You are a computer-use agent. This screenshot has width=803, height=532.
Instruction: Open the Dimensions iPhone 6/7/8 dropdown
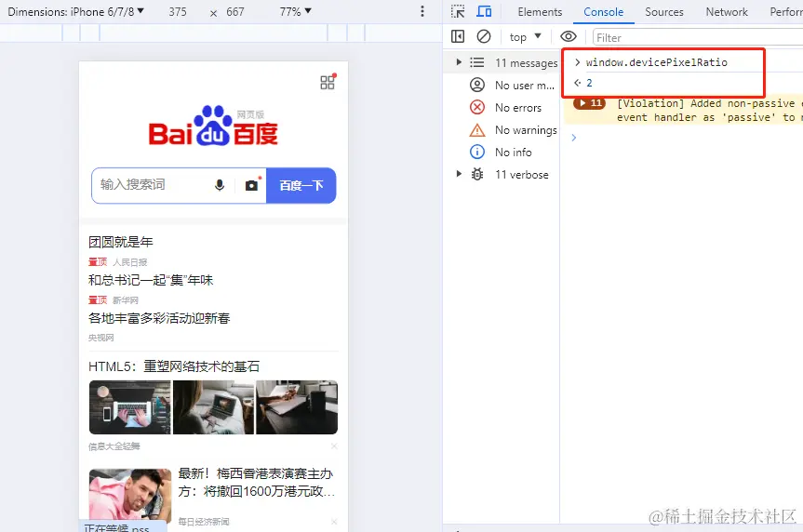[x=75, y=11]
